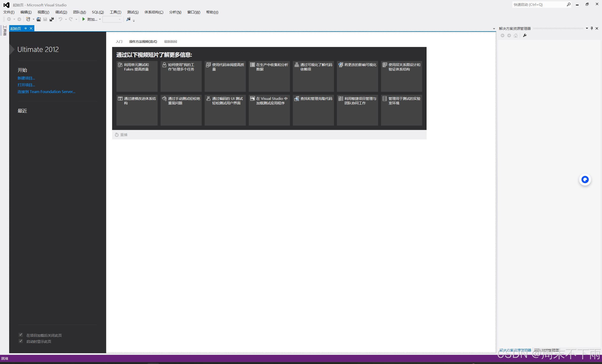Open the 调试(D) menu
Image resolution: width=602 pixels, height=364 pixels.
[x=61, y=12]
